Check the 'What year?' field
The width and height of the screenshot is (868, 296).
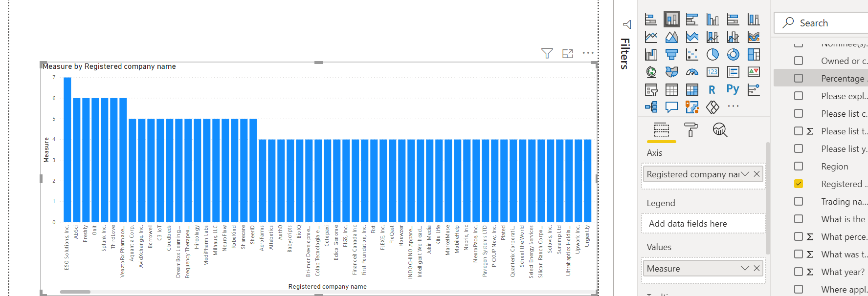[x=799, y=272]
